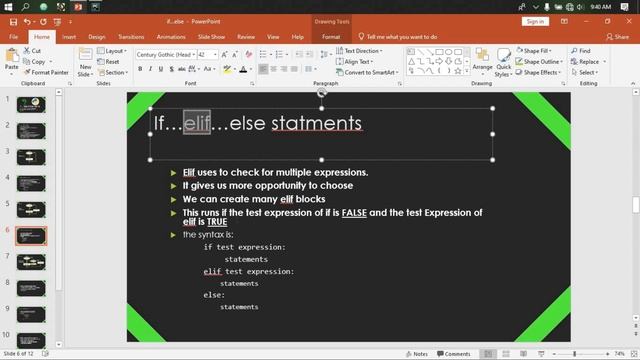Open the Shape Fill dropdown
The width and height of the screenshot is (640, 360).
pyautogui.click(x=533, y=51)
